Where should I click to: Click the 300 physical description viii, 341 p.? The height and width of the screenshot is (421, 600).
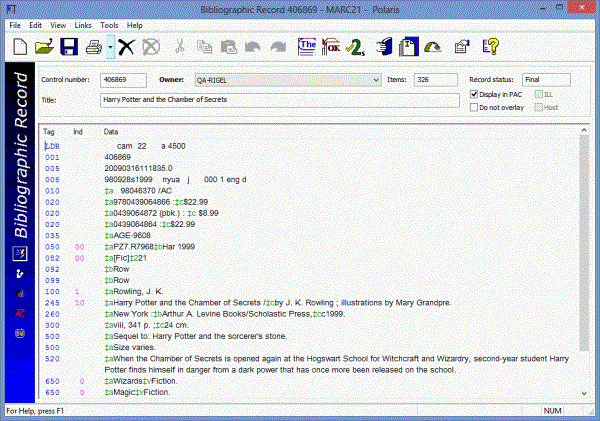[147, 325]
